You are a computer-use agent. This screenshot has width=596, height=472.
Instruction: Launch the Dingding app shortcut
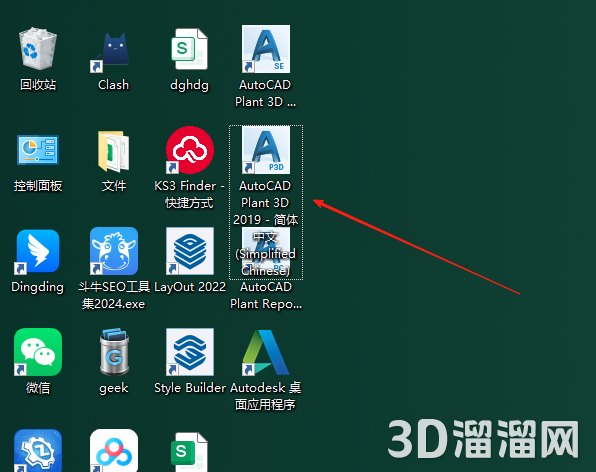coord(38,251)
